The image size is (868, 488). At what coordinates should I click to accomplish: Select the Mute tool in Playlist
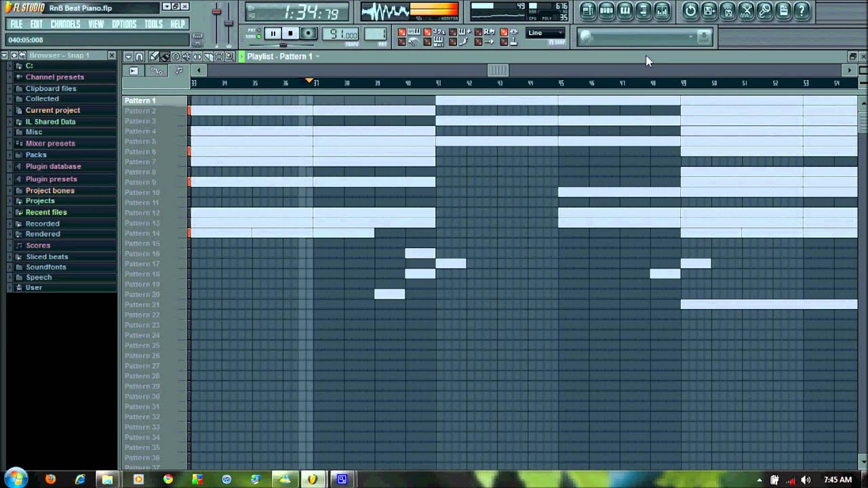[x=186, y=56]
